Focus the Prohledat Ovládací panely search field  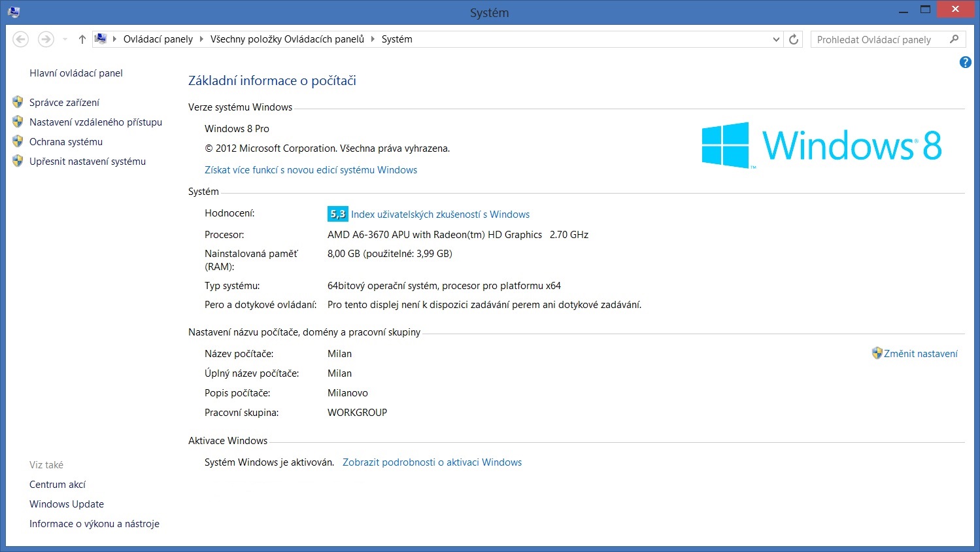click(x=888, y=39)
